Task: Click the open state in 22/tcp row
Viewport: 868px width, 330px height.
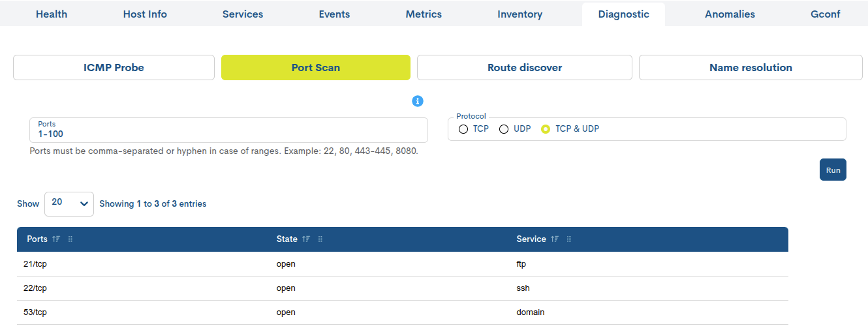Action: [x=286, y=288]
